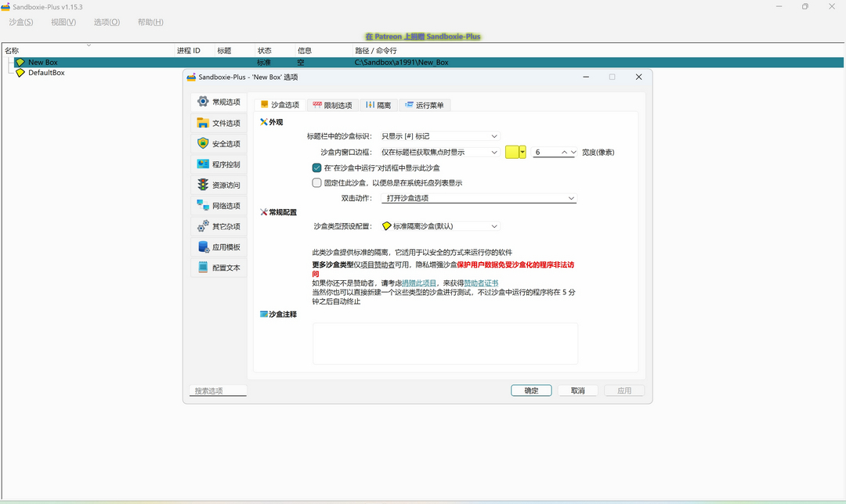Screen dimensions: 846x504
Task: Click the yellow box icon beside DefaultBox
Action: [20, 73]
